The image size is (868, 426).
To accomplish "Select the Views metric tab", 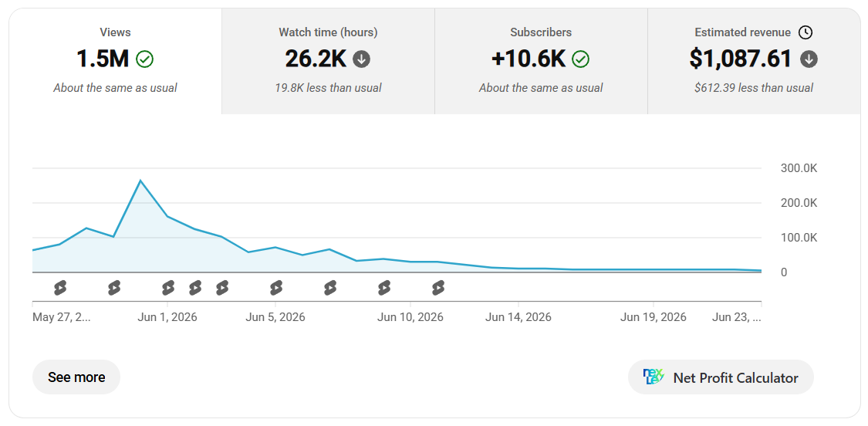I will pyautogui.click(x=115, y=62).
